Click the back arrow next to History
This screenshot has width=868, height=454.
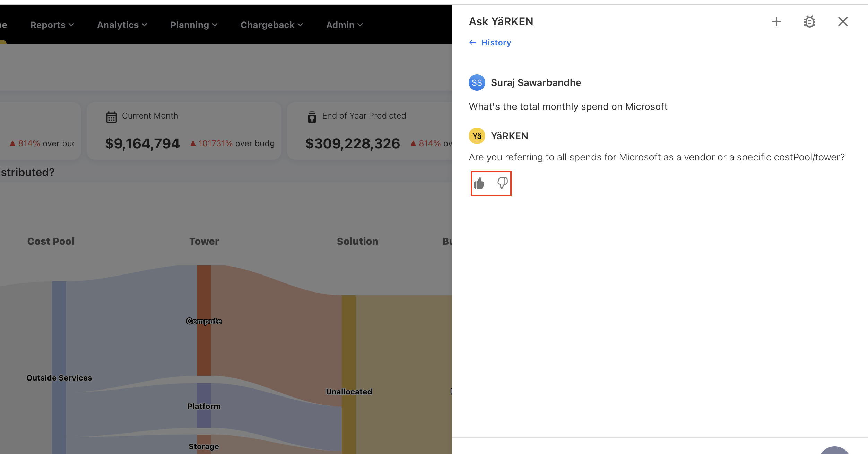click(x=473, y=42)
